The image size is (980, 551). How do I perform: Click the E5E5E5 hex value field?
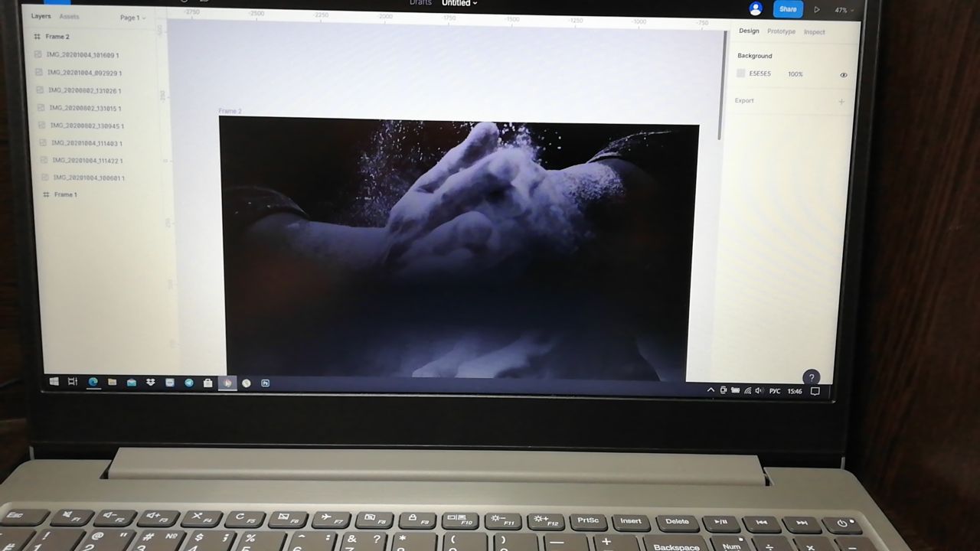(759, 73)
